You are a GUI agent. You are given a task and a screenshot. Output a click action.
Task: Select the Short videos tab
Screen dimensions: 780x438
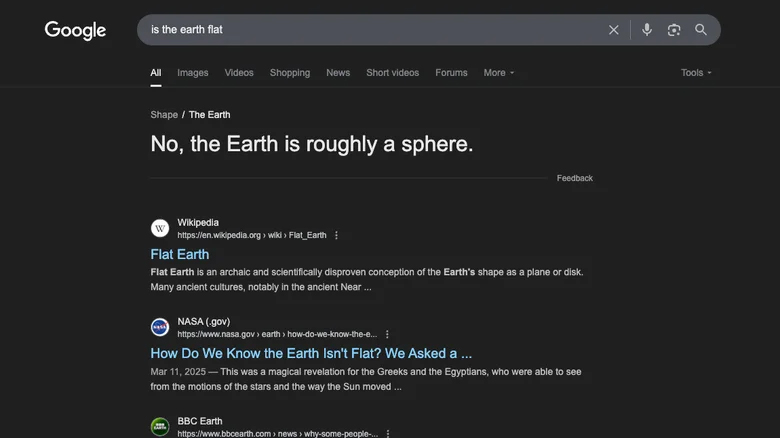[393, 73]
